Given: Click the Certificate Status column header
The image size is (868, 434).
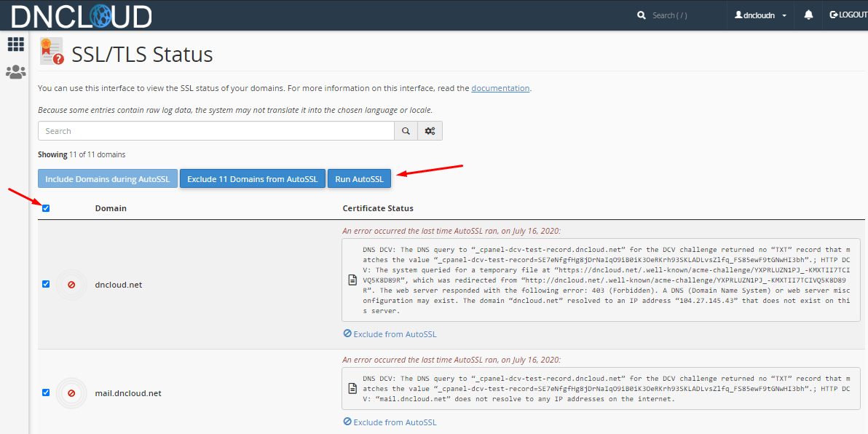Looking at the screenshot, I should (378, 208).
